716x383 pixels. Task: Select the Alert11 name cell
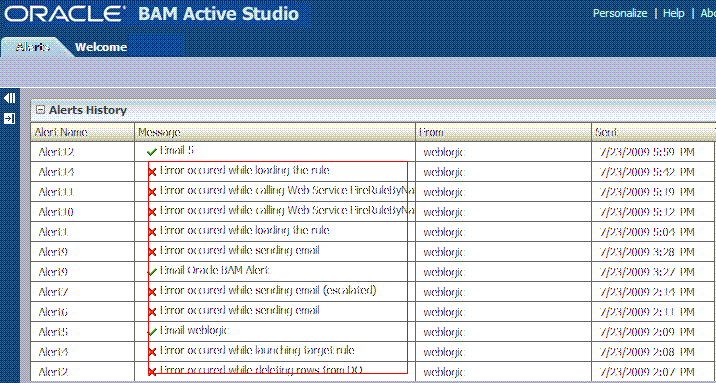pos(83,192)
